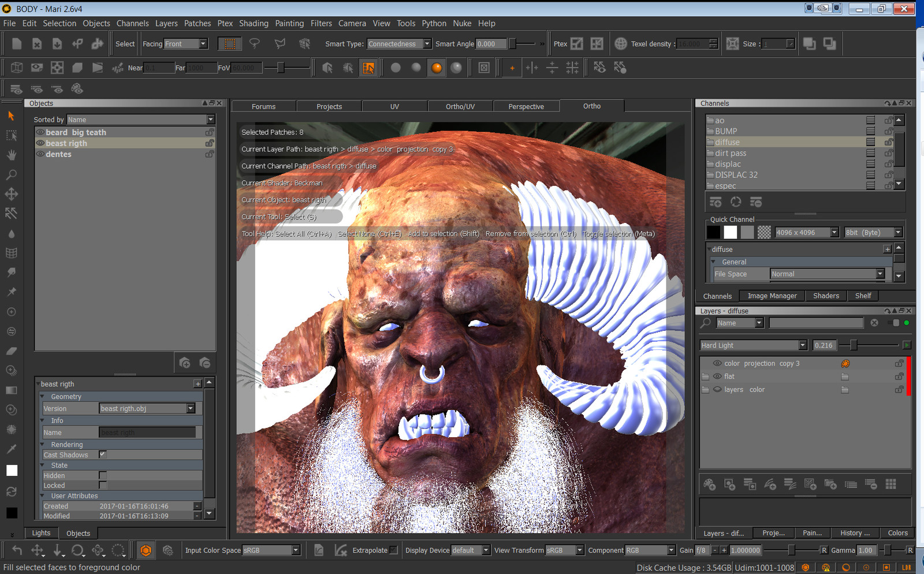Viewport: 924px width, 574px height.
Task: Open the File Space Normal dropdown
Action: [828, 274]
